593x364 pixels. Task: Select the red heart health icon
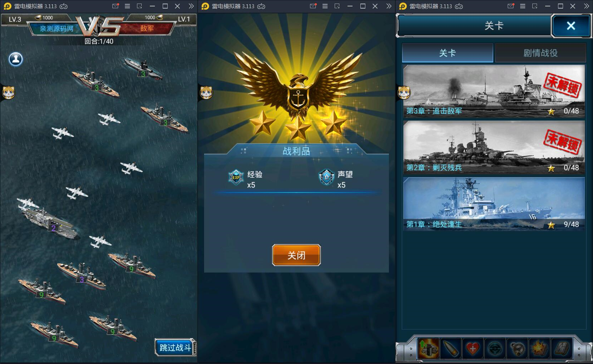pos(472,348)
